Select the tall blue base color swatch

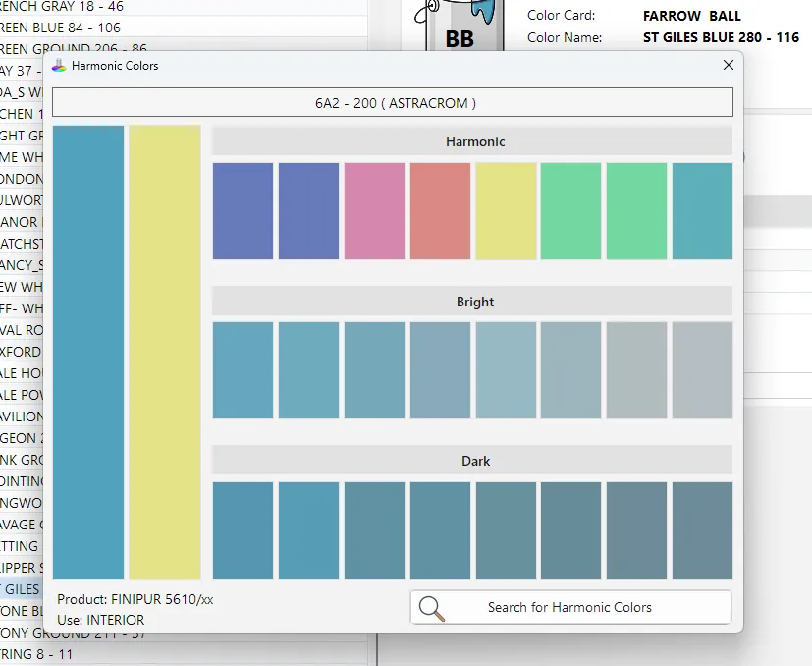pos(88,352)
